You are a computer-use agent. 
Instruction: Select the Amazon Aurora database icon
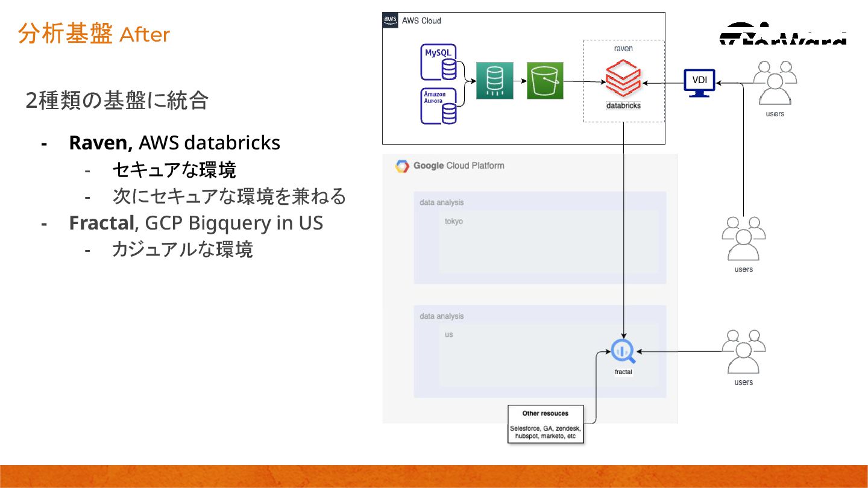[439, 106]
